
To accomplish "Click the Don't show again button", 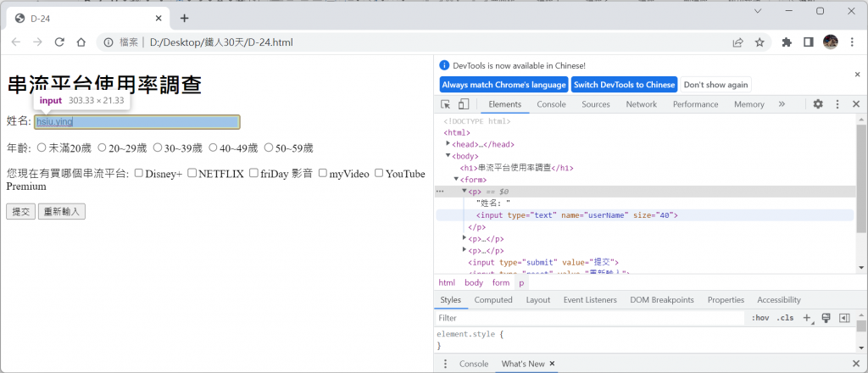I will 715,85.
